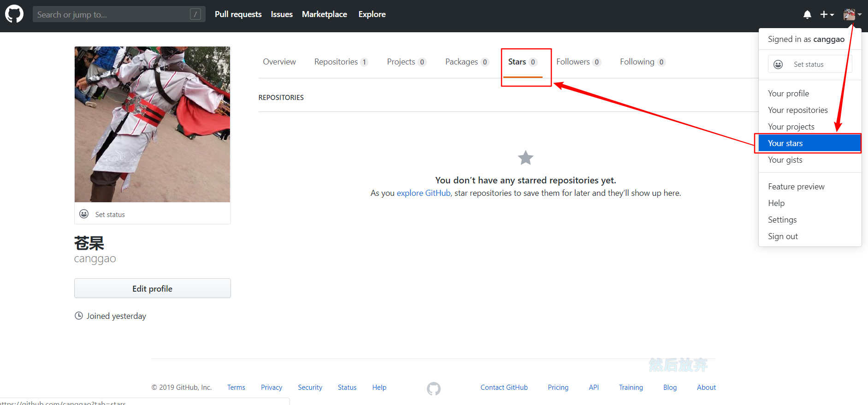Viewport: 868px width, 405px height.
Task: Go to Explore in top navigation
Action: tap(372, 14)
